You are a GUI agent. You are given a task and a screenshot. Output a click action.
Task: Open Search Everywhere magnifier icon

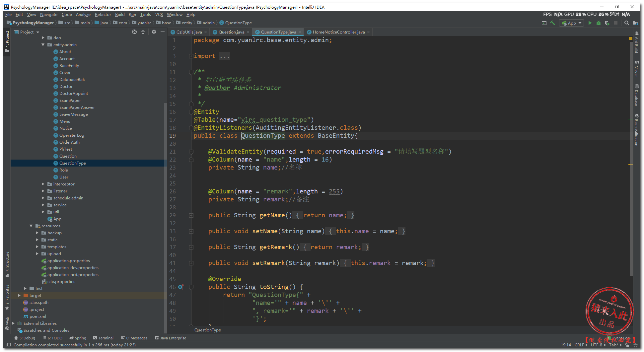[x=627, y=23]
